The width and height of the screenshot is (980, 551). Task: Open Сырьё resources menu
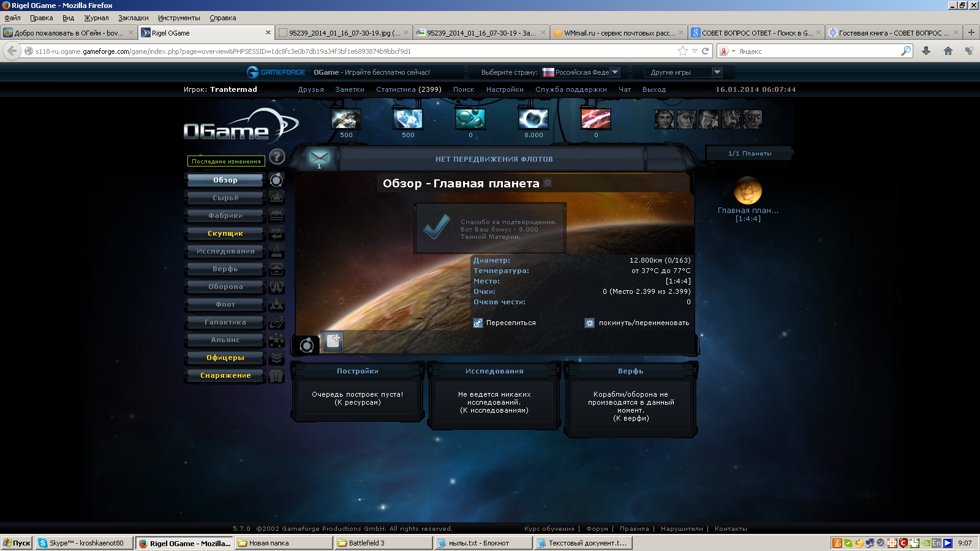point(225,198)
